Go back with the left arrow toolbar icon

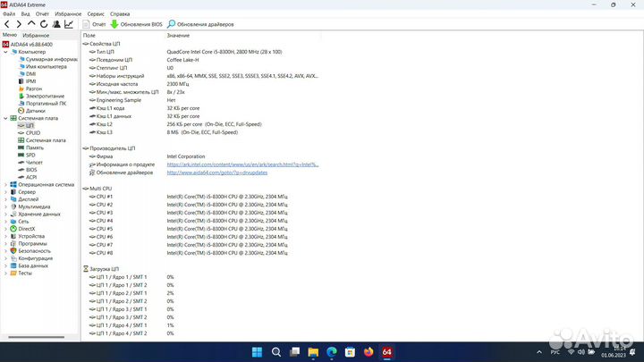tap(7, 24)
